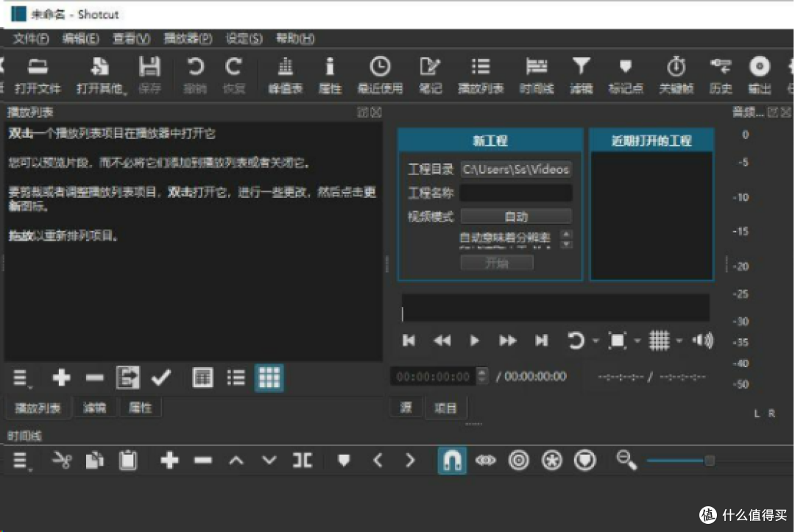Viewport: 795px width, 532px height.
Task: Add source to playlist with plus icon
Action: [x=61, y=377]
